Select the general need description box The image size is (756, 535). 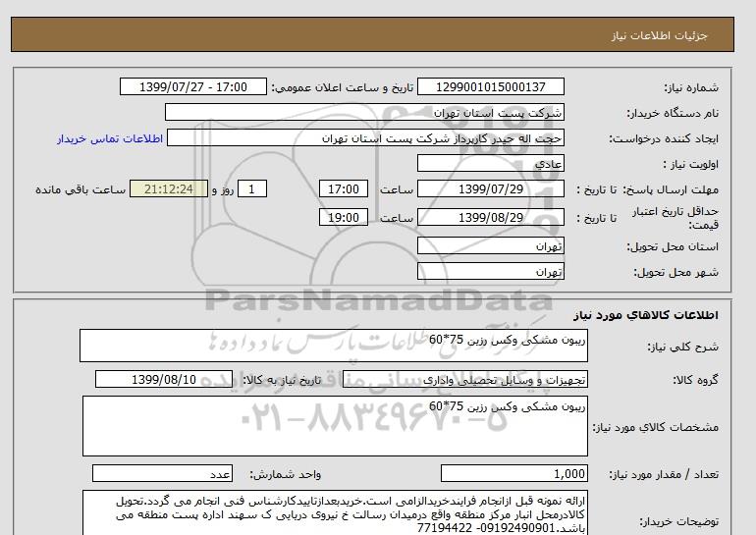pos(334,346)
